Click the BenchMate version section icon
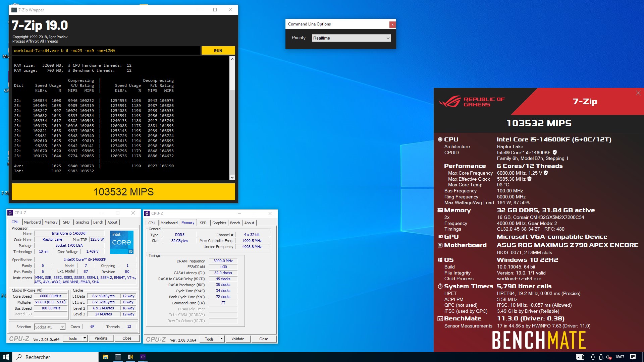The image size is (644, 362). (x=440, y=318)
